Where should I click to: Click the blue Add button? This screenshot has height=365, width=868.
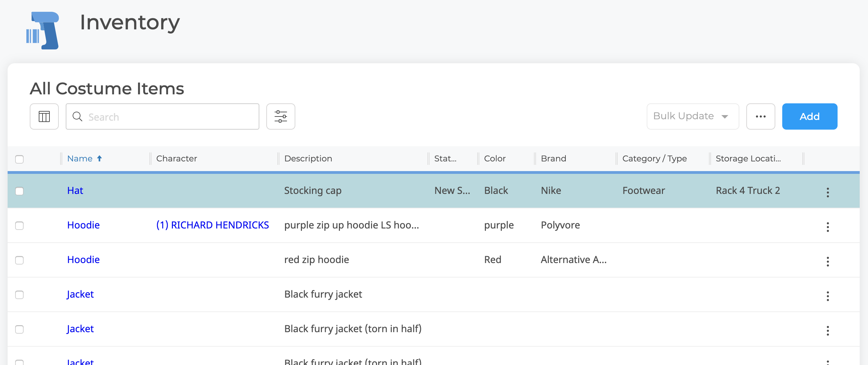pyautogui.click(x=810, y=116)
